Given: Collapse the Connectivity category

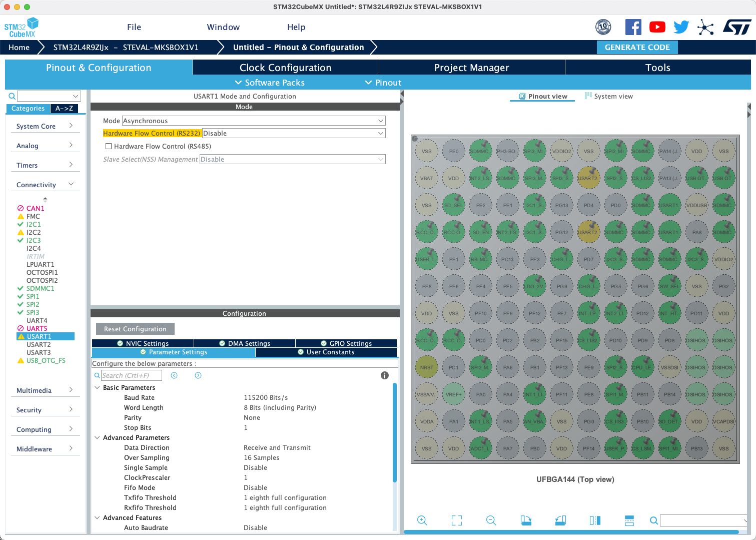Looking at the screenshot, I should (x=45, y=185).
